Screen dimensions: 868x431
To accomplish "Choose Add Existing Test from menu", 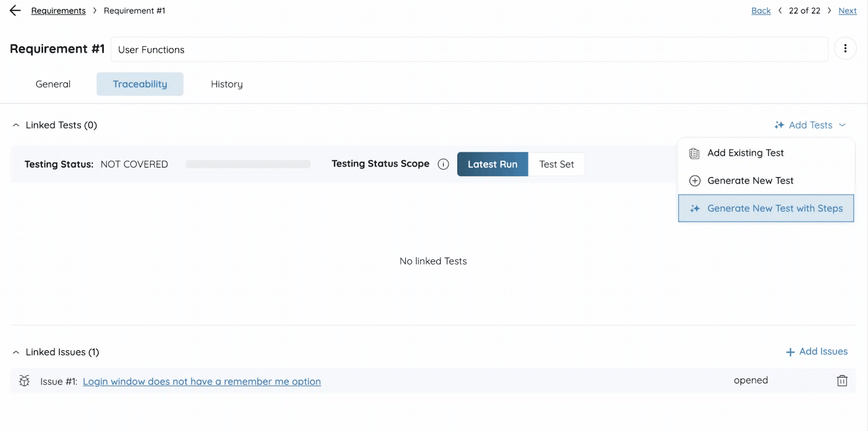I will pos(745,153).
